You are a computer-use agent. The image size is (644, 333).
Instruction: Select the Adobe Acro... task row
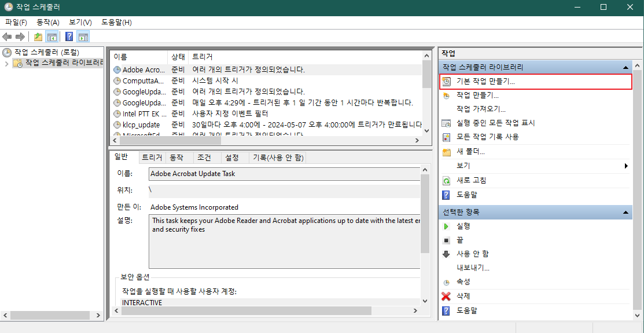(267, 69)
